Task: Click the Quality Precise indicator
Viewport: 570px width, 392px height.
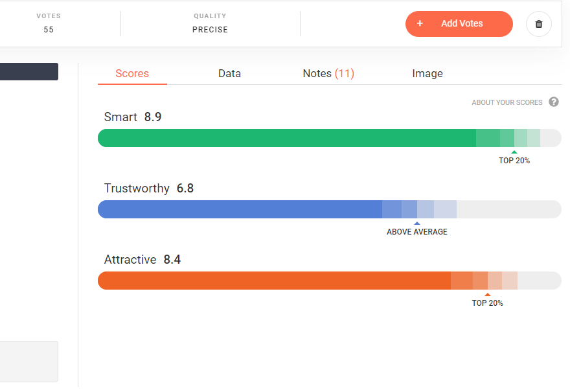Action: coord(210,29)
